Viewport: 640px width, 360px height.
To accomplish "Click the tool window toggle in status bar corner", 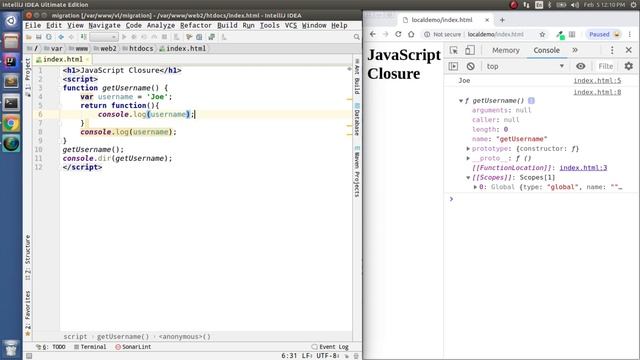I will click(29, 356).
